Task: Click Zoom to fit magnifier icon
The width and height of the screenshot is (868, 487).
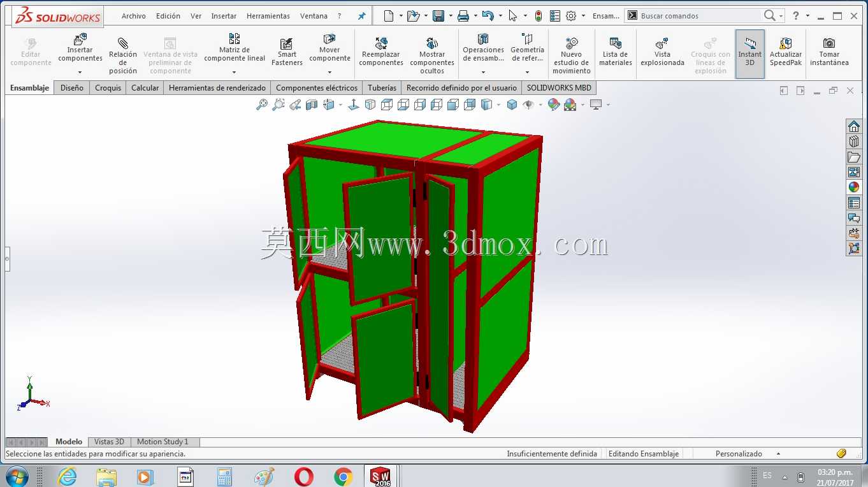Action: (262, 105)
